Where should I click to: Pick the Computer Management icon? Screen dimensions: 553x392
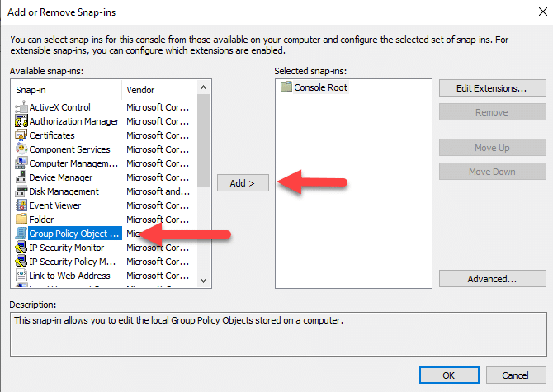point(21,163)
